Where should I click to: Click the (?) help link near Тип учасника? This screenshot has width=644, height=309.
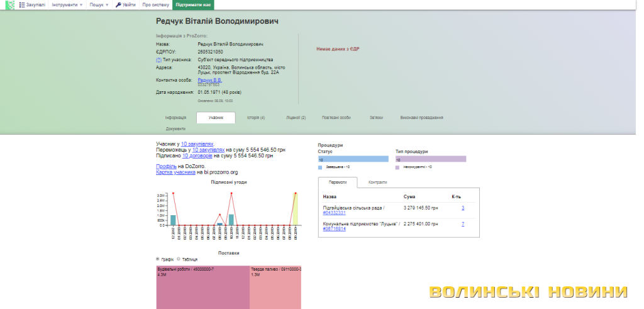tap(158, 60)
